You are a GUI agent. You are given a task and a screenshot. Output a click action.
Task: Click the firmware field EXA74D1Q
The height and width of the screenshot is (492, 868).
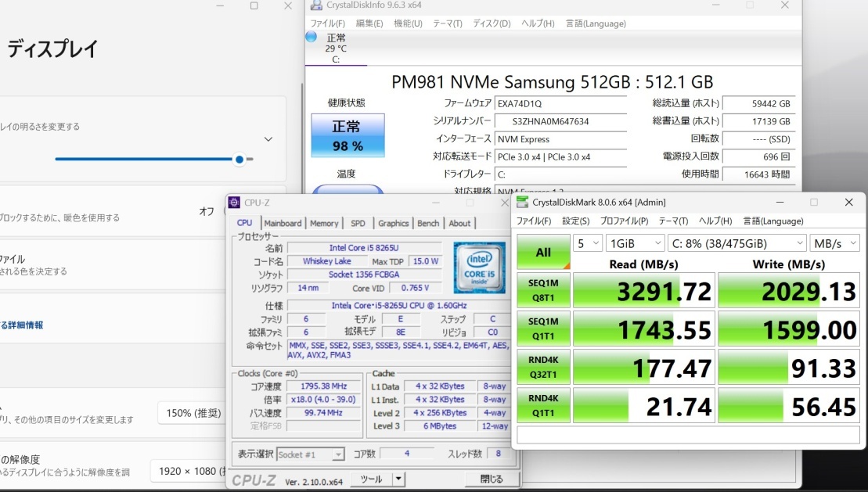pos(560,103)
